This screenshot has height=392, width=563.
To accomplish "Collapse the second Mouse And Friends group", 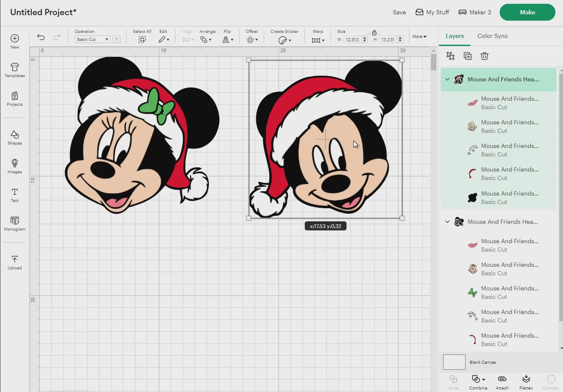I will tap(447, 222).
